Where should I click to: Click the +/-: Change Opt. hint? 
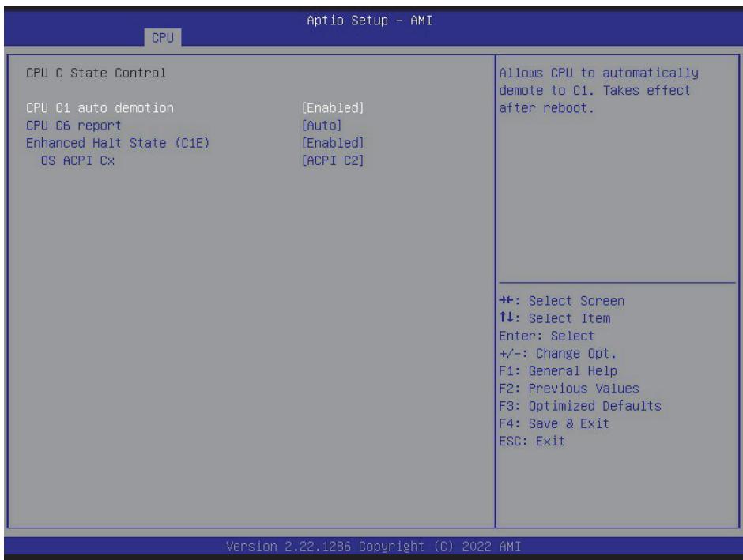pos(558,354)
